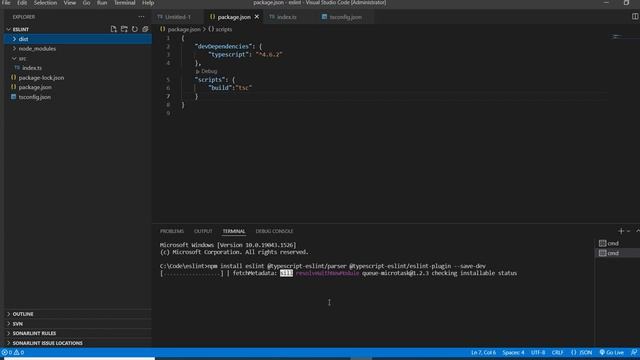
Task: Open the Go menu
Action: 87,3
